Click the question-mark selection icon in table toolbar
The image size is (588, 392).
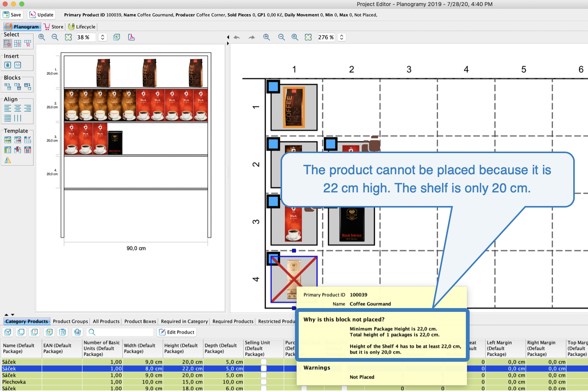pos(34,332)
